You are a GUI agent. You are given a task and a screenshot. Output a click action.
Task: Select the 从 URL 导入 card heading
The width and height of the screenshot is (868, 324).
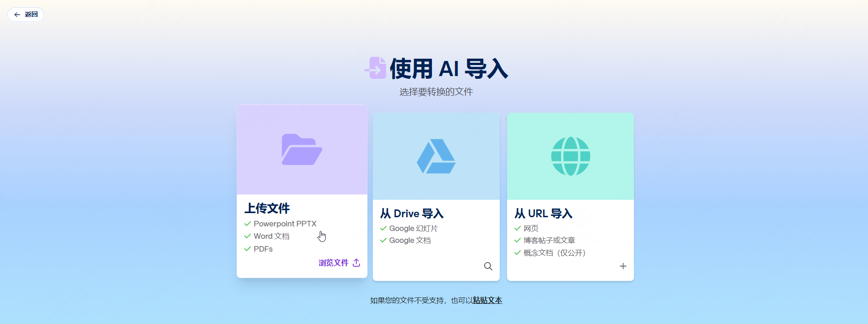[543, 214]
